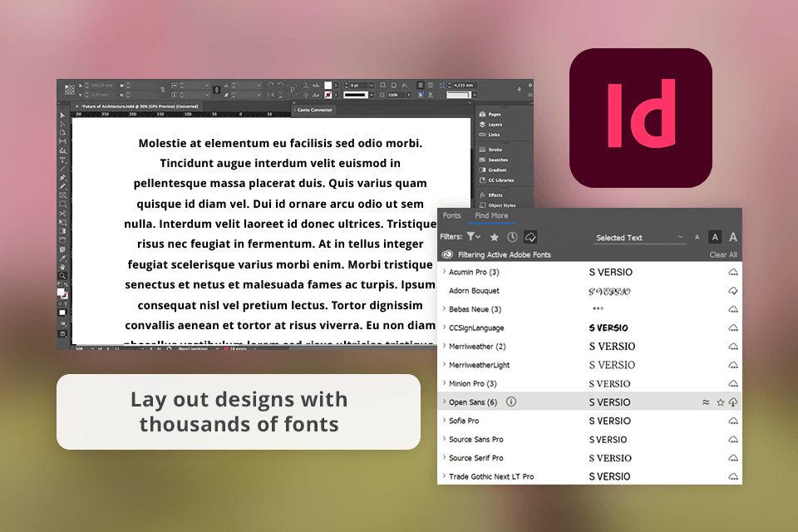This screenshot has height=532, width=798.
Task: Open the stroke style dropdown
Action: click(372, 95)
